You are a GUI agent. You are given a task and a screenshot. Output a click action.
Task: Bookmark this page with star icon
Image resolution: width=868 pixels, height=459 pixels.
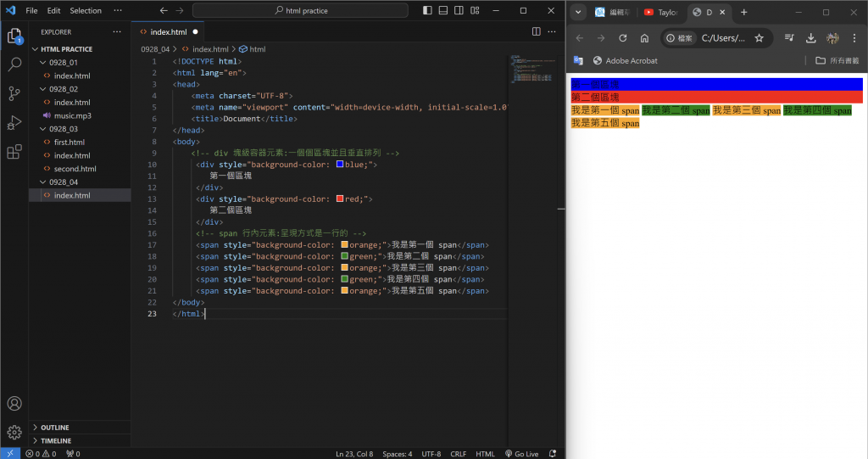click(759, 38)
